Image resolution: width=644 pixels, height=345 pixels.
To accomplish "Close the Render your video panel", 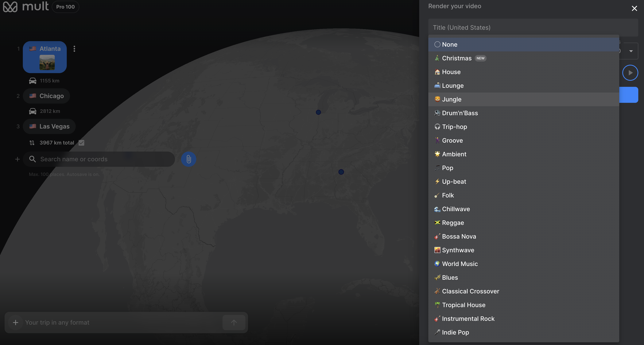I will 634,9.
